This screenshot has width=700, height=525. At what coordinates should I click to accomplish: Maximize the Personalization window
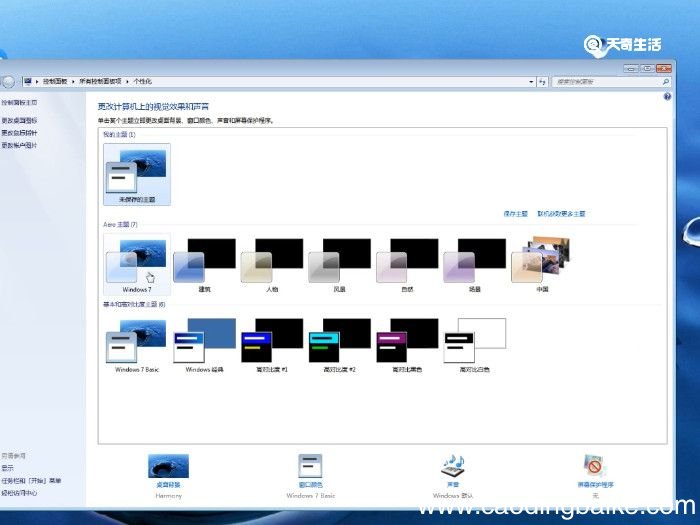[647, 68]
